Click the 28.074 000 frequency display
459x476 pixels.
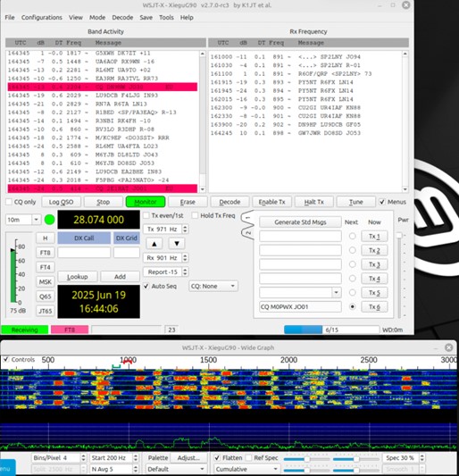(x=98, y=220)
